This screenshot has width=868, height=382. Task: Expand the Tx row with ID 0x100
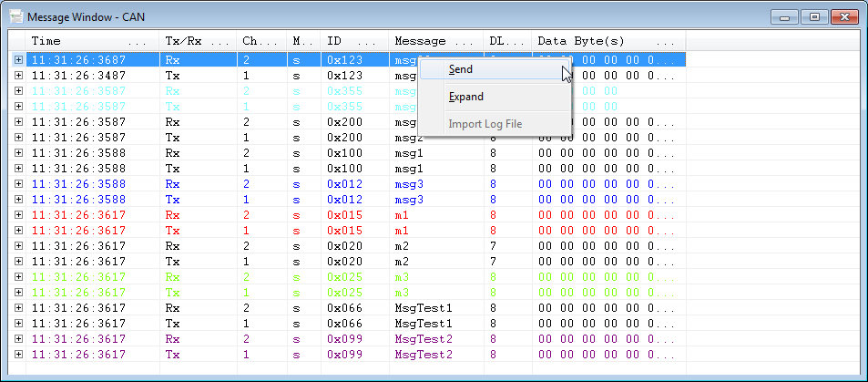(18, 168)
